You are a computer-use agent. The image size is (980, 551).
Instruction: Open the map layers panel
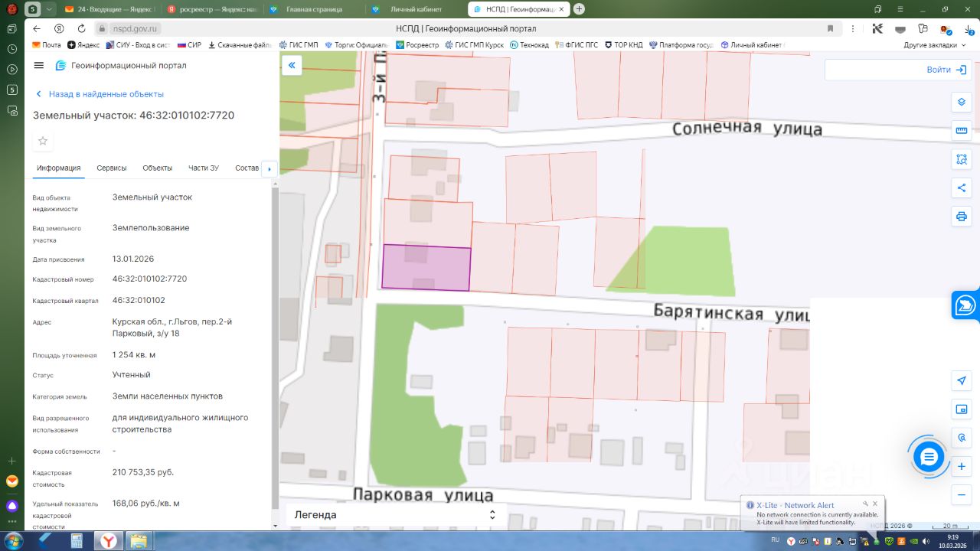[x=962, y=103]
